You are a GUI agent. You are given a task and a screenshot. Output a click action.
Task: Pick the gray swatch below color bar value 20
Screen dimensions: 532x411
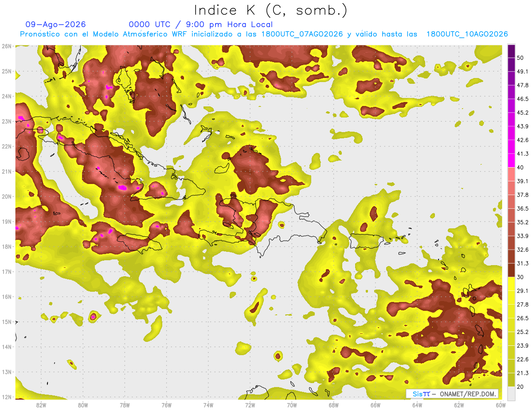coord(511,393)
